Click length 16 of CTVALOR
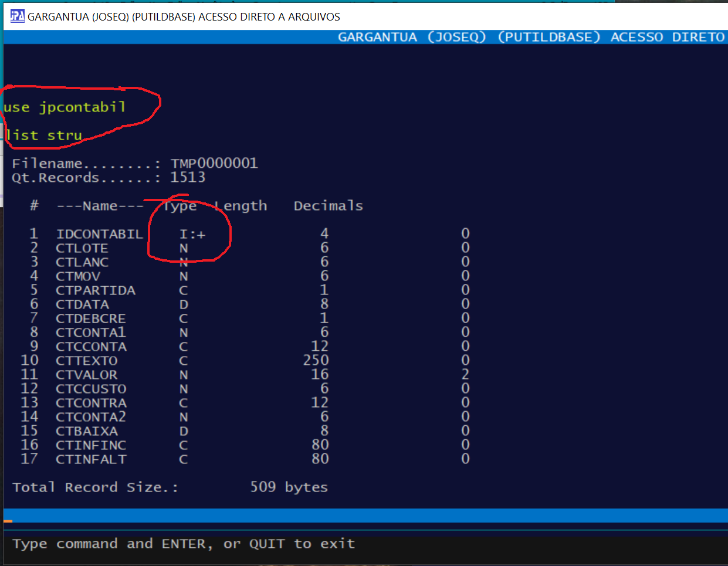728x566 pixels. tap(320, 374)
